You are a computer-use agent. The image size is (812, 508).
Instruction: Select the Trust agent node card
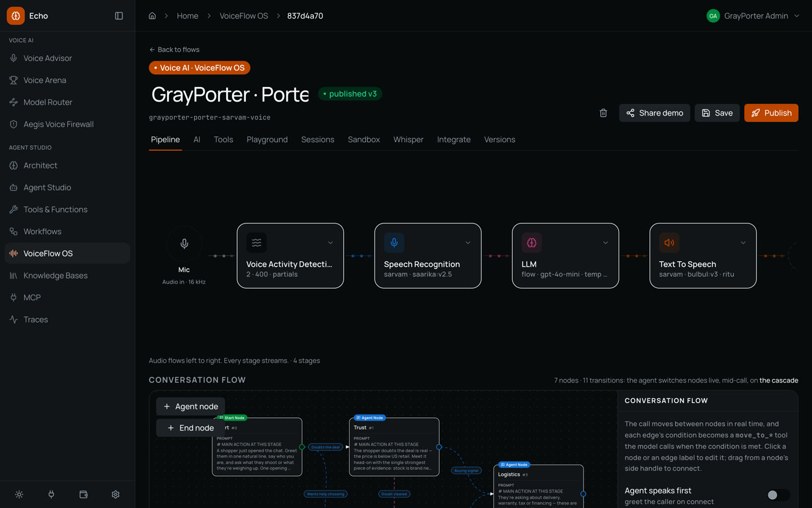[394, 447]
